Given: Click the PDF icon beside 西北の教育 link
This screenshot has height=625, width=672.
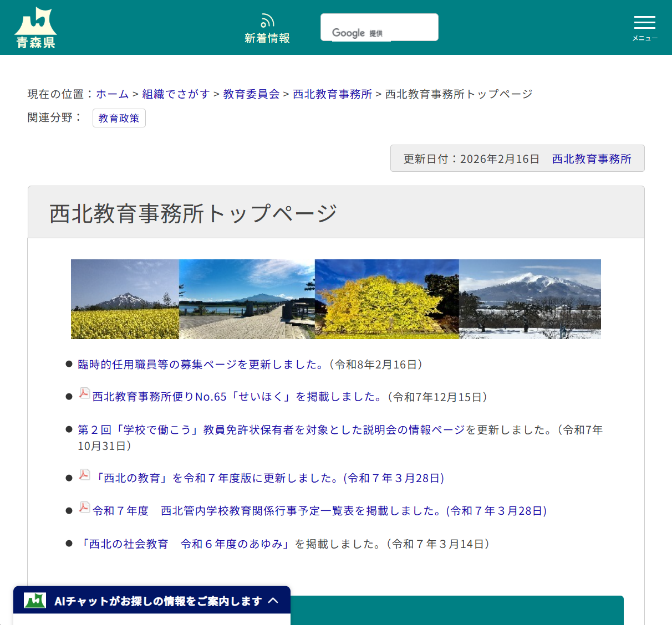Looking at the screenshot, I should pos(84,474).
